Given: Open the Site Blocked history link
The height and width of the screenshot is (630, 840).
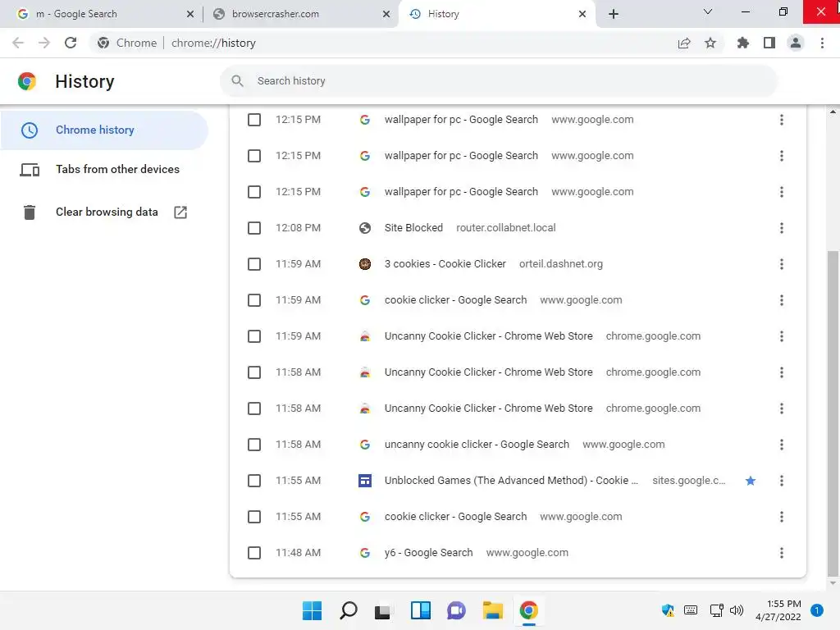Looking at the screenshot, I should (413, 228).
